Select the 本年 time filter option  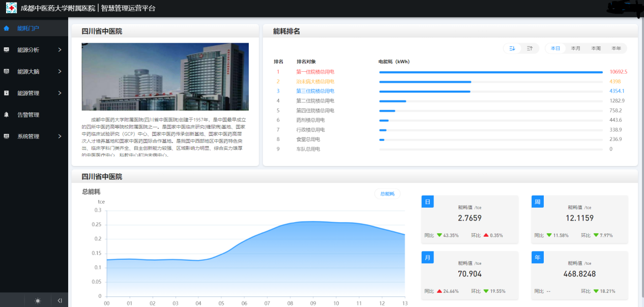616,48
